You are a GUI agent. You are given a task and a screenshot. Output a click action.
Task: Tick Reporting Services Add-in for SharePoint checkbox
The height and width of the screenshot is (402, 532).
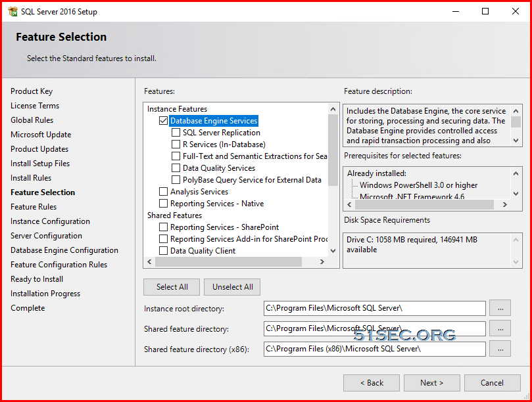click(x=163, y=239)
